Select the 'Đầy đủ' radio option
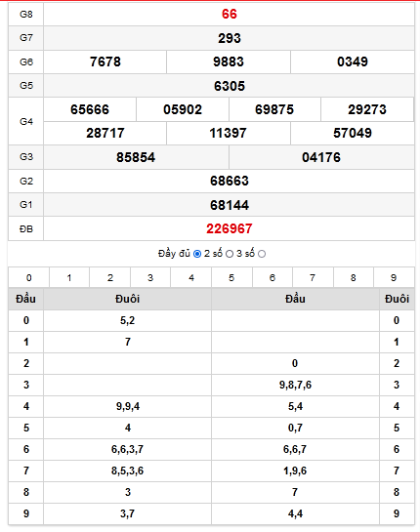 tap(197, 254)
